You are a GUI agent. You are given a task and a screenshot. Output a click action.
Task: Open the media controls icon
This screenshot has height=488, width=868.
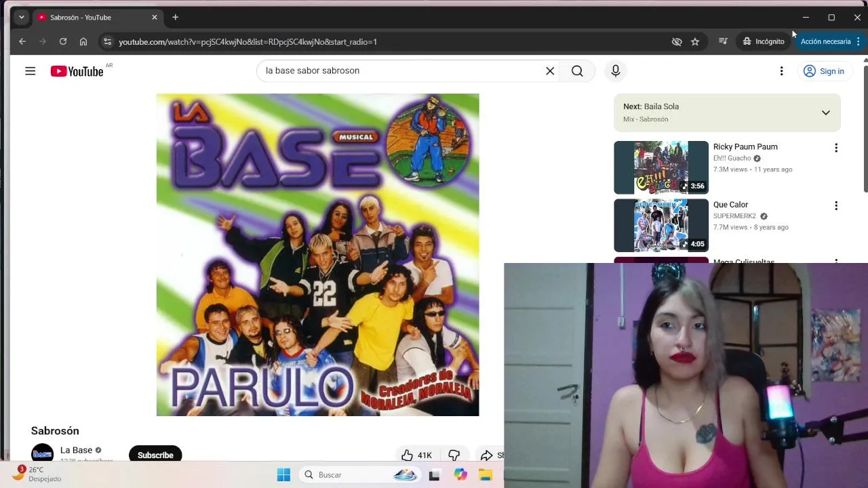(723, 41)
